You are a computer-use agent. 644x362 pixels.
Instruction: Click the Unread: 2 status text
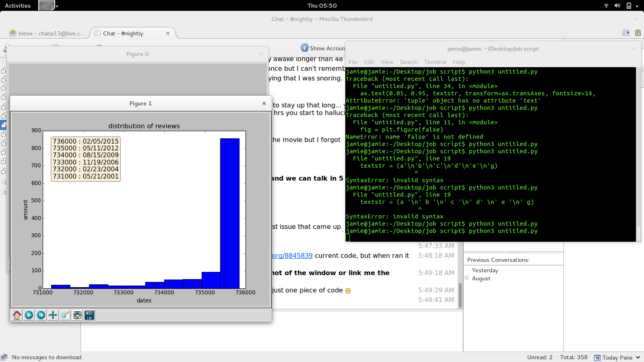pos(540,357)
